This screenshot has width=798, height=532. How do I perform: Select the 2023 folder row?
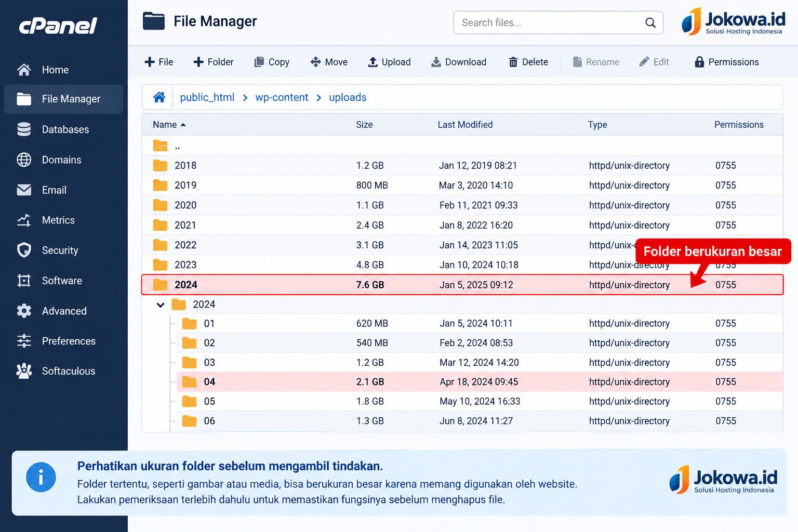click(x=462, y=265)
